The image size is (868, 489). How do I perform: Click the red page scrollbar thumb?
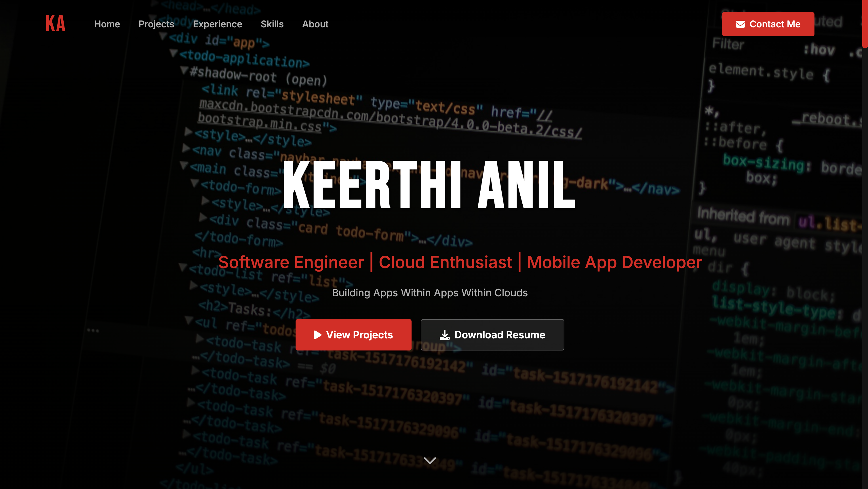point(865,24)
